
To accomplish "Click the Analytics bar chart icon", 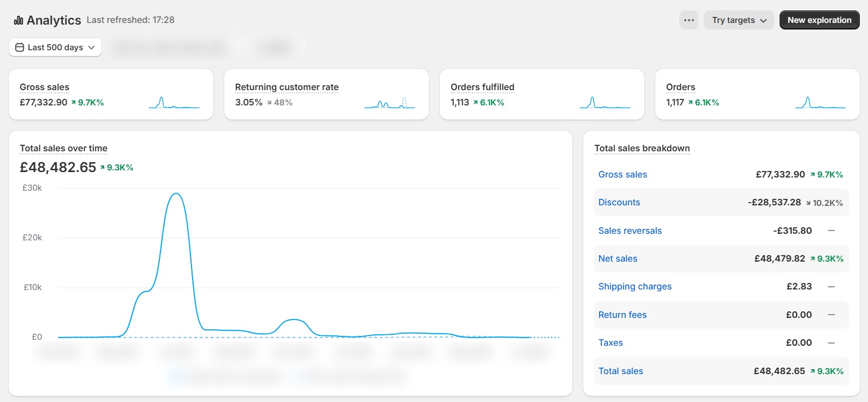I will [x=19, y=20].
